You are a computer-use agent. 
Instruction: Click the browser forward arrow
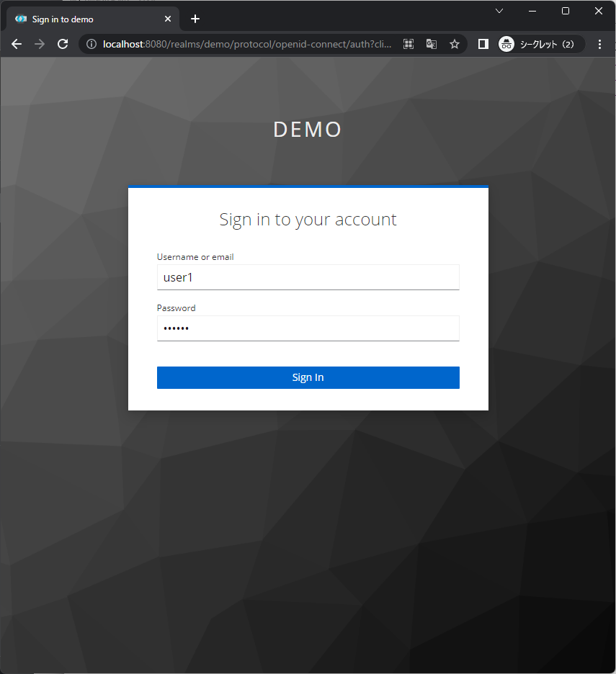[40, 44]
